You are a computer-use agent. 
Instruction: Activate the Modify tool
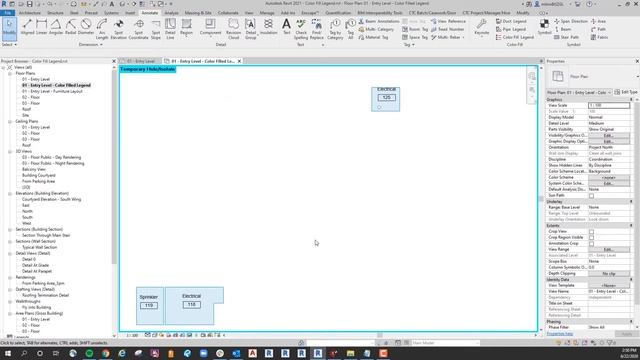point(9,28)
